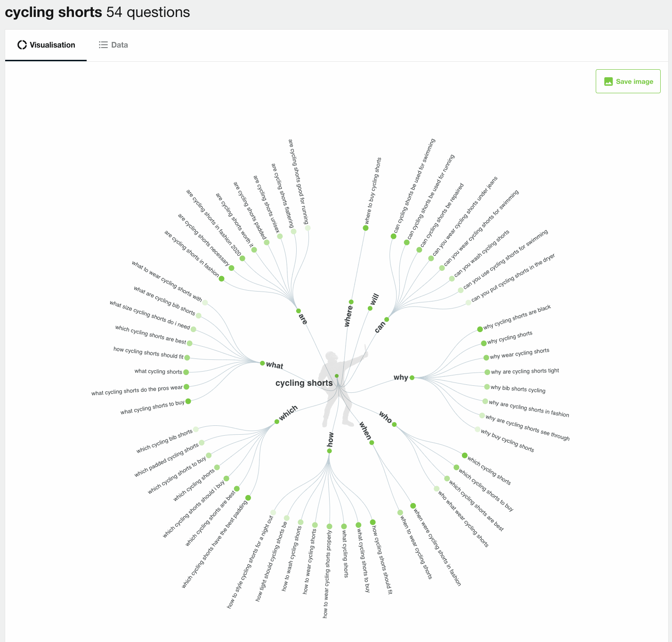Click 'can cycling shorts be repaired' label

(x=442, y=215)
